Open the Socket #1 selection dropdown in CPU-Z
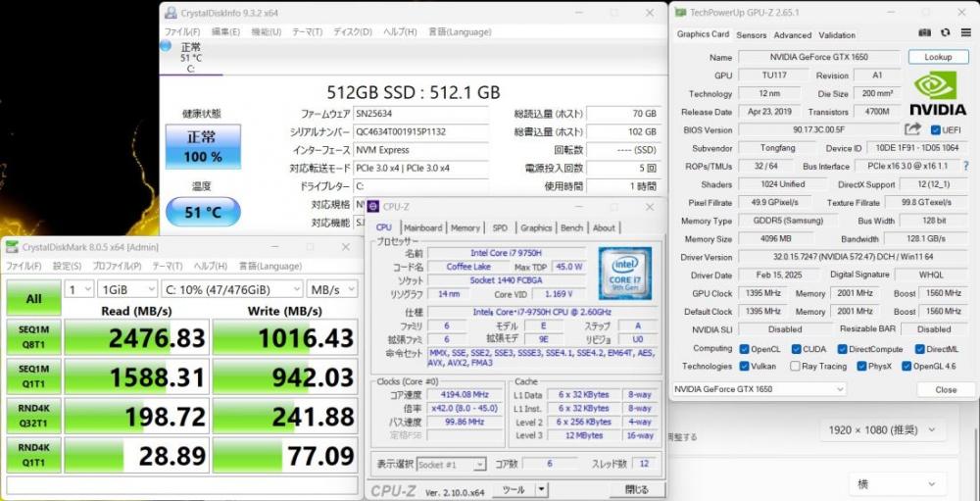 point(451,464)
